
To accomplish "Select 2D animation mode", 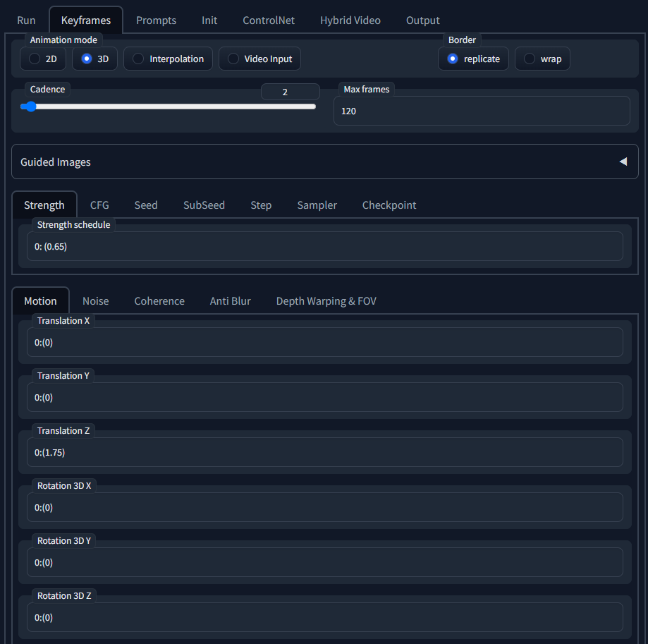I will point(43,59).
